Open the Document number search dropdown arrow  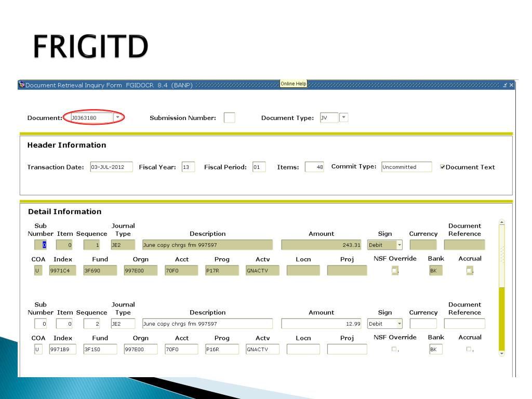click(x=117, y=117)
